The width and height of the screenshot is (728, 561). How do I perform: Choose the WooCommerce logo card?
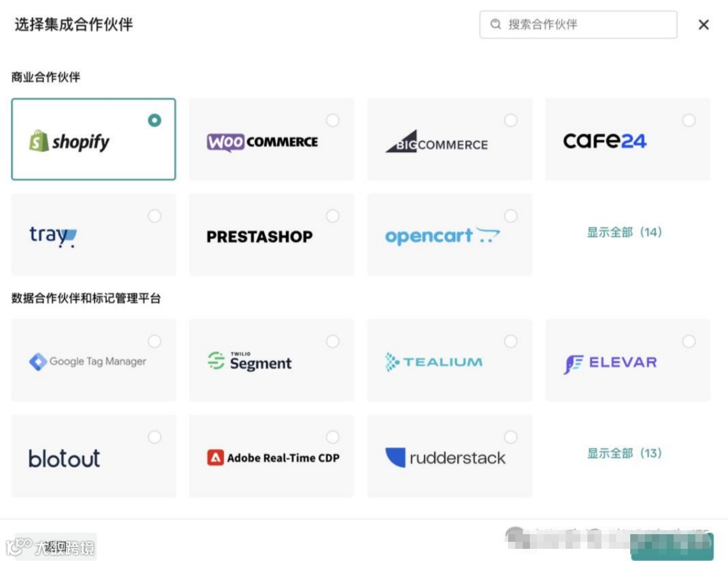coord(262,141)
